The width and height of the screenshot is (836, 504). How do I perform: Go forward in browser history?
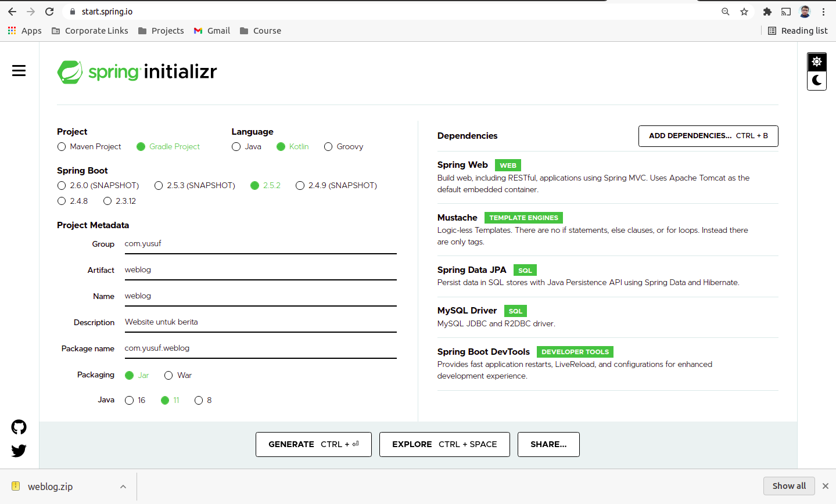(x=31, y=12)
